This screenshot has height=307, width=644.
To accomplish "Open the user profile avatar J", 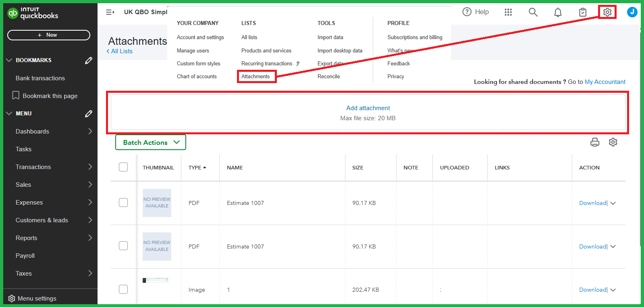I will 632,12.
